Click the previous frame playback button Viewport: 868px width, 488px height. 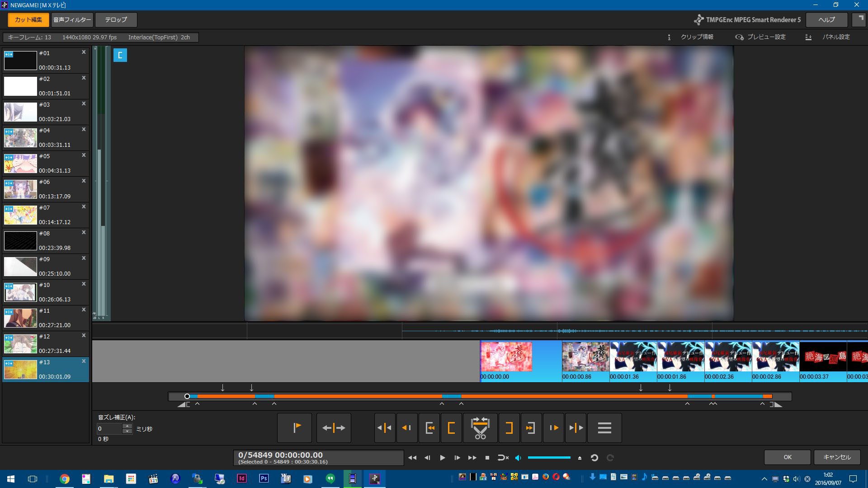point(427,458)
